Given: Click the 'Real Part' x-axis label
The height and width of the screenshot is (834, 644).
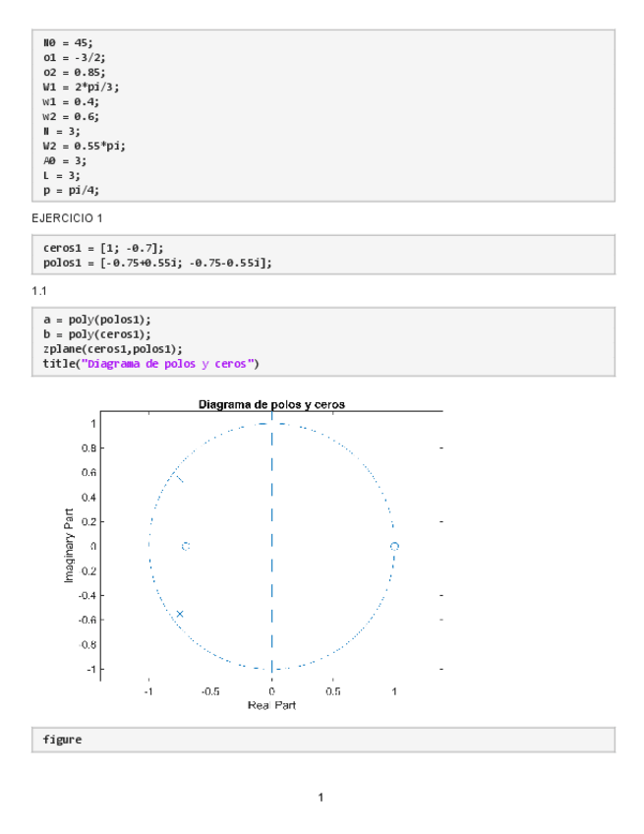Looking at the screenshot, I should pos(271,705).
